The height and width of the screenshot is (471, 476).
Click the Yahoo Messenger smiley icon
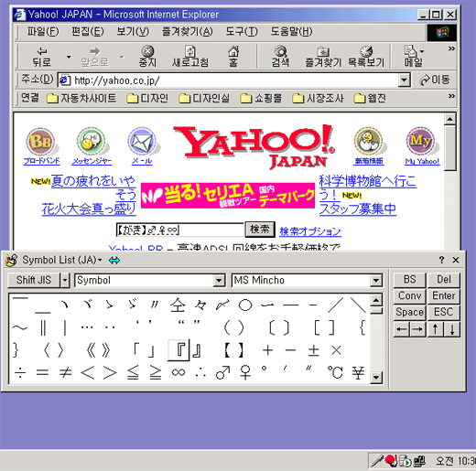pyautogui.click(x=92, y=142)
